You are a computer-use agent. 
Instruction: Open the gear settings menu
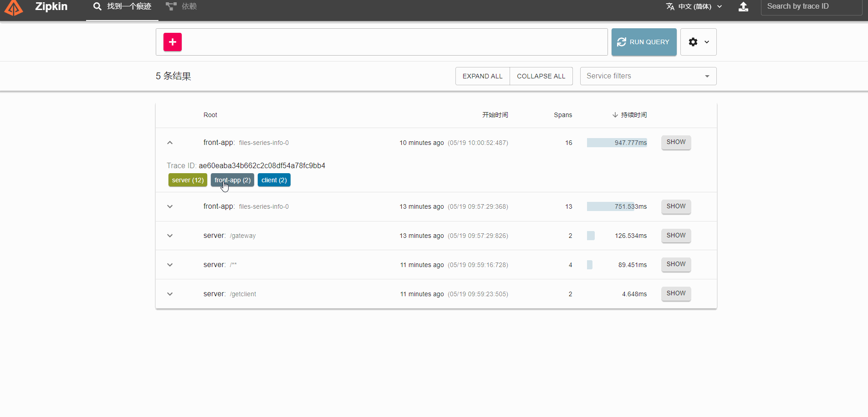pos(698,42)
